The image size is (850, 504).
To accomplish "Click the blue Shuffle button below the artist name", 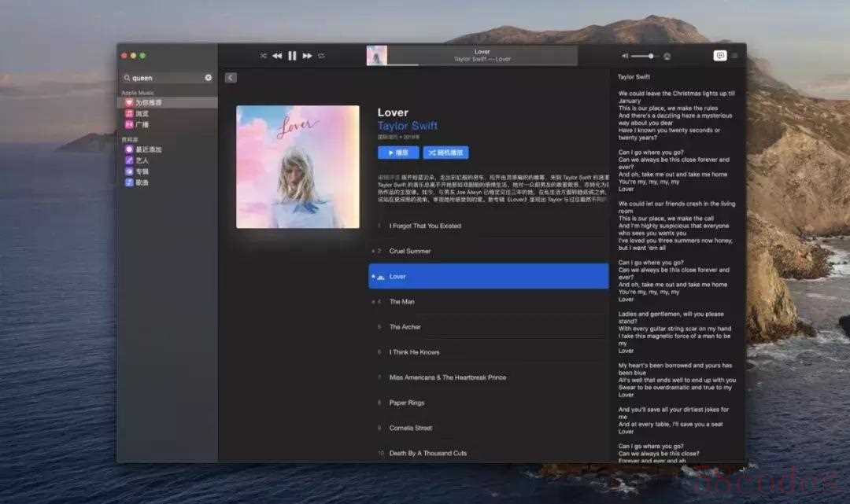I will [x=445, y=153].
